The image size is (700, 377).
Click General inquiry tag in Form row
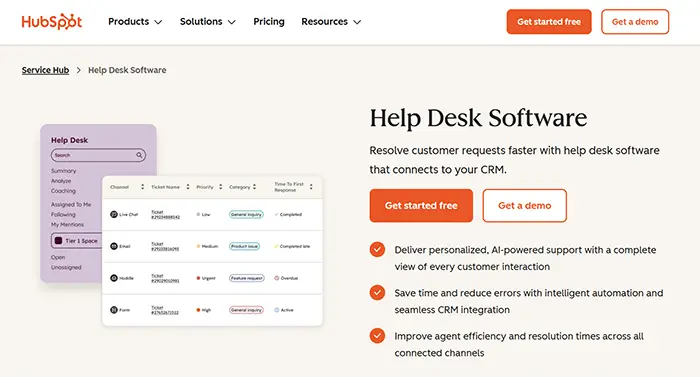coord(246,310)
